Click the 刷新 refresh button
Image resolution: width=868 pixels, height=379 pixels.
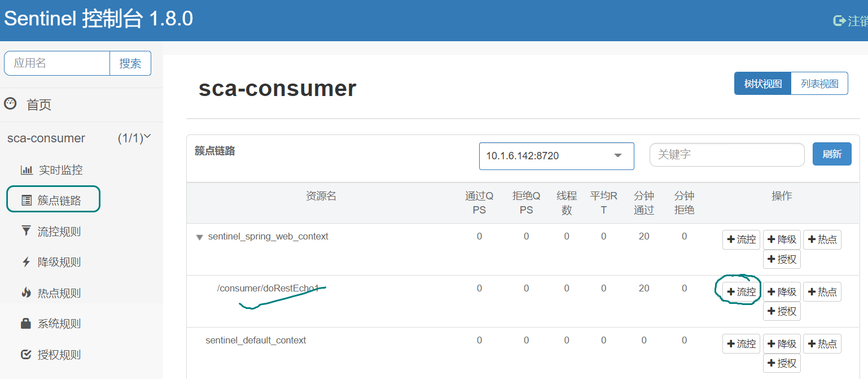pos(832,154)
